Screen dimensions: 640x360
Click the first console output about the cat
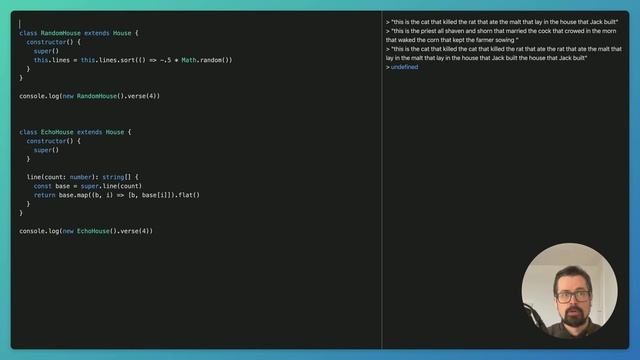point(502,22)
